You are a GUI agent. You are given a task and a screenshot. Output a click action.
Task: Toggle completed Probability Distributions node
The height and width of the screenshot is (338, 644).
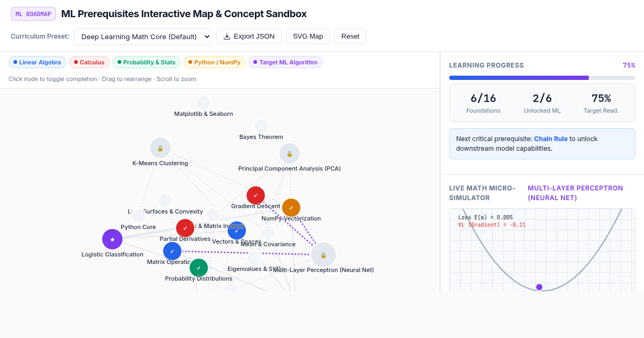click(x=199, y=268)
